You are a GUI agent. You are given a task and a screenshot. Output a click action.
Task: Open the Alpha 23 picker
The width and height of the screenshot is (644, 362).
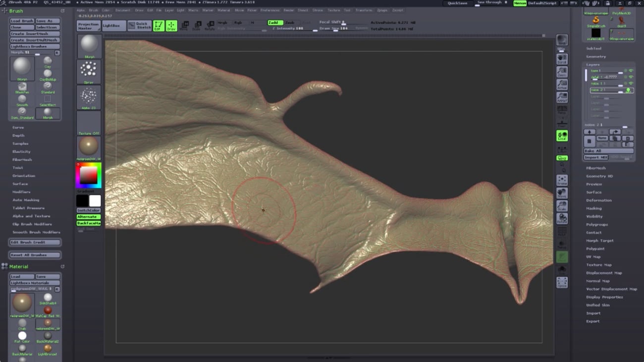[90, 97]
